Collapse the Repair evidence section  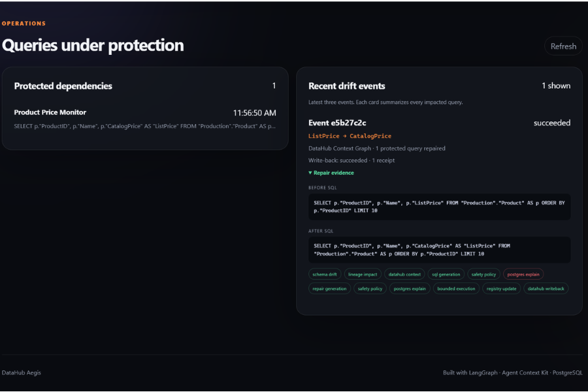click(331, 172)
